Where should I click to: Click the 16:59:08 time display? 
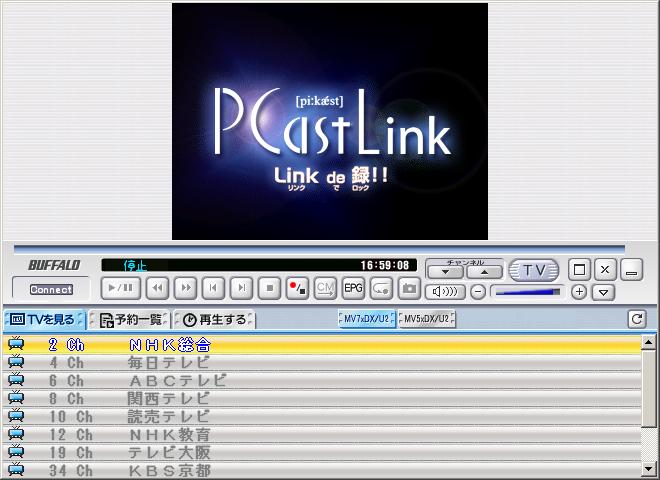pos(385,265)
